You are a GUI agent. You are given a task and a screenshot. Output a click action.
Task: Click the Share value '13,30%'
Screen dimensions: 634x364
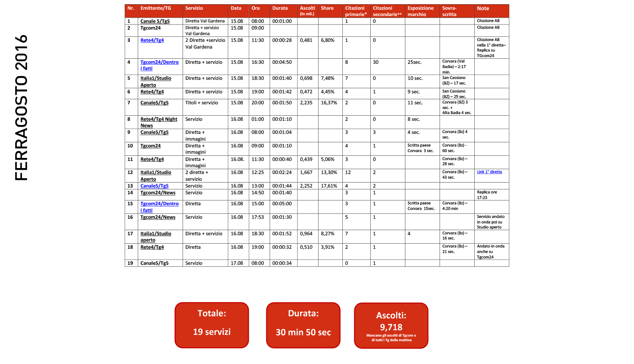329,172
